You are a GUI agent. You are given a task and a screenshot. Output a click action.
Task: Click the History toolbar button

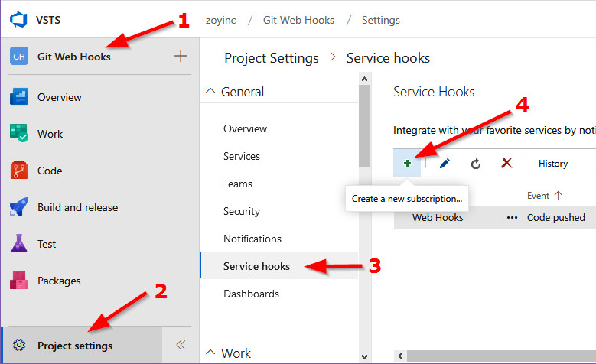[x=553, y=164]
